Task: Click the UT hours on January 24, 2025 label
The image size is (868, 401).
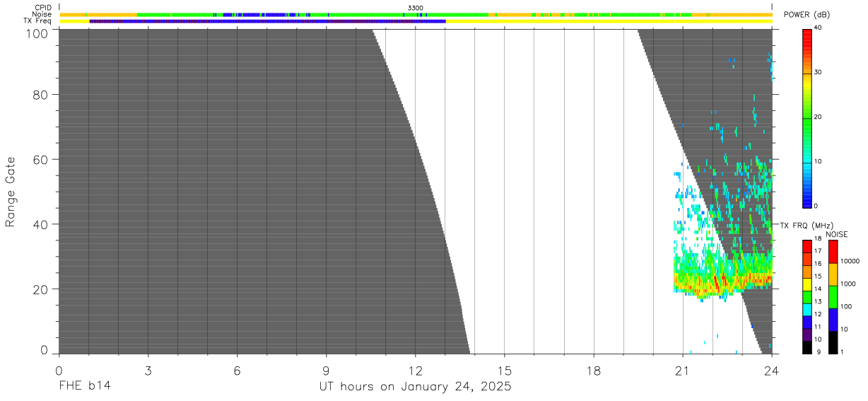Action: 416,387
